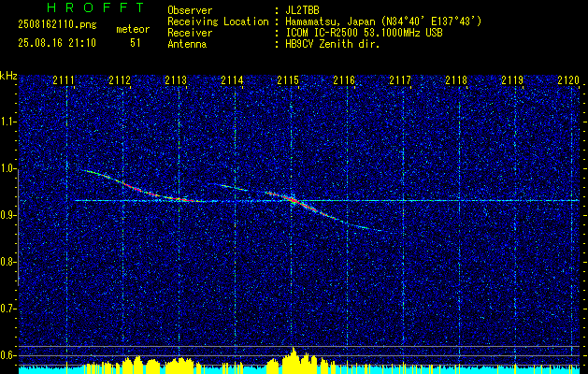Click the meteor label
588x374 pixels.
coord(133,29)
